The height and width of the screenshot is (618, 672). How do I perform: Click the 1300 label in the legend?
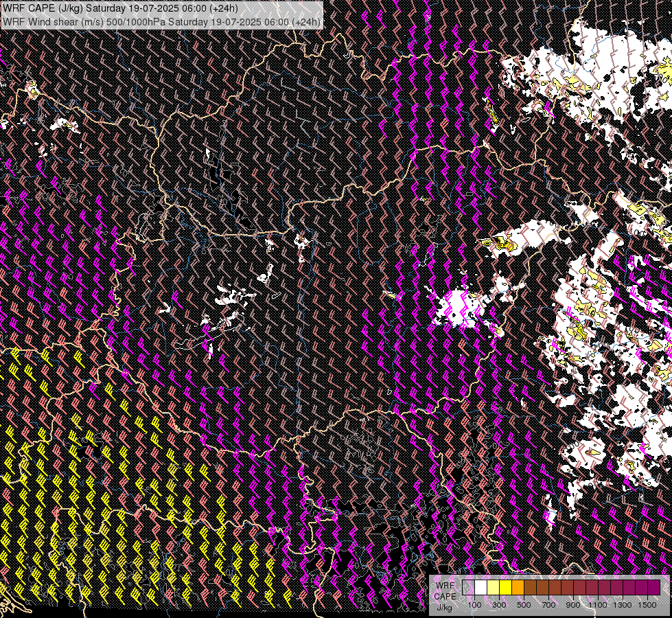coord(623,605)
